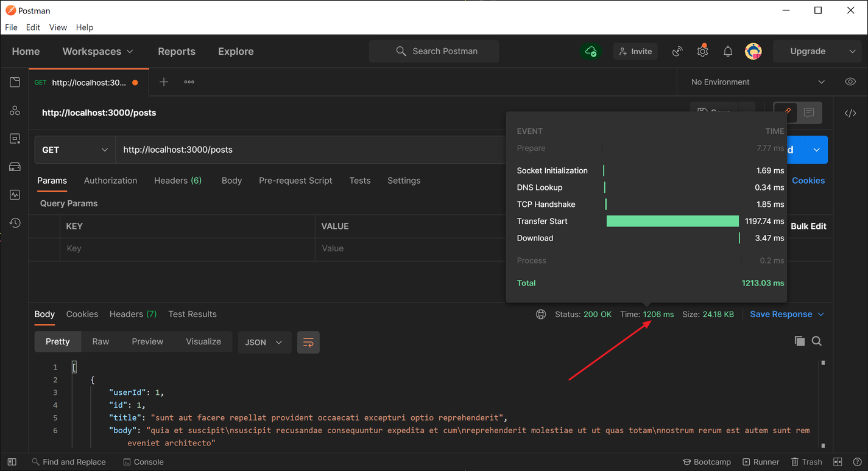This screenshot has width=868, height=471.
Task: Open the View menu
Action: [58, 27]
